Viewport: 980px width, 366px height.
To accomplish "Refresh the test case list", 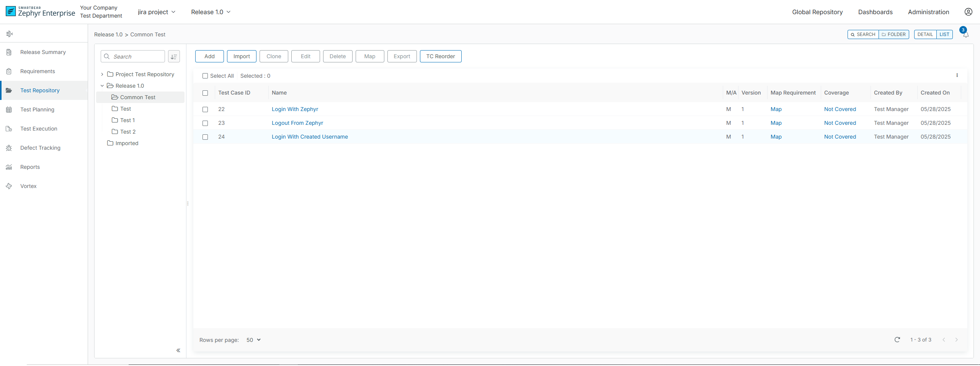I will (898, 340).
